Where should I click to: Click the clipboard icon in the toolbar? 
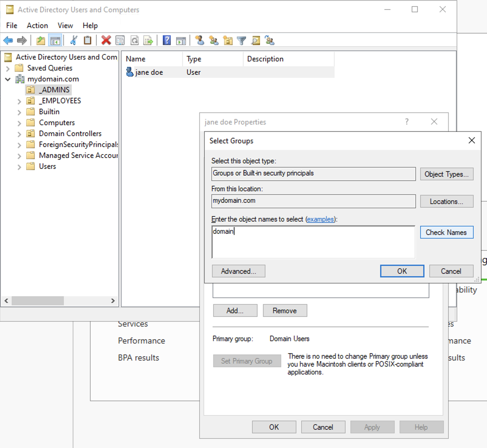(87, 40)
